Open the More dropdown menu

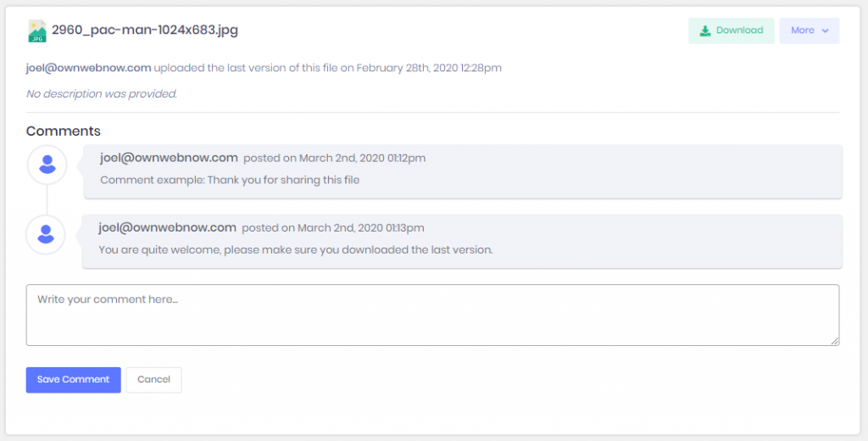810,31
